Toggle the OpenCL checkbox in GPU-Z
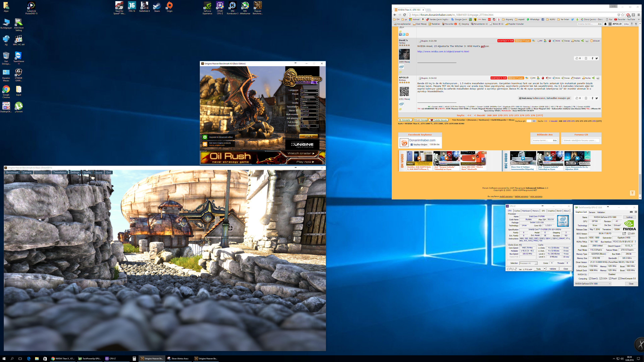 tap(590, 278)
